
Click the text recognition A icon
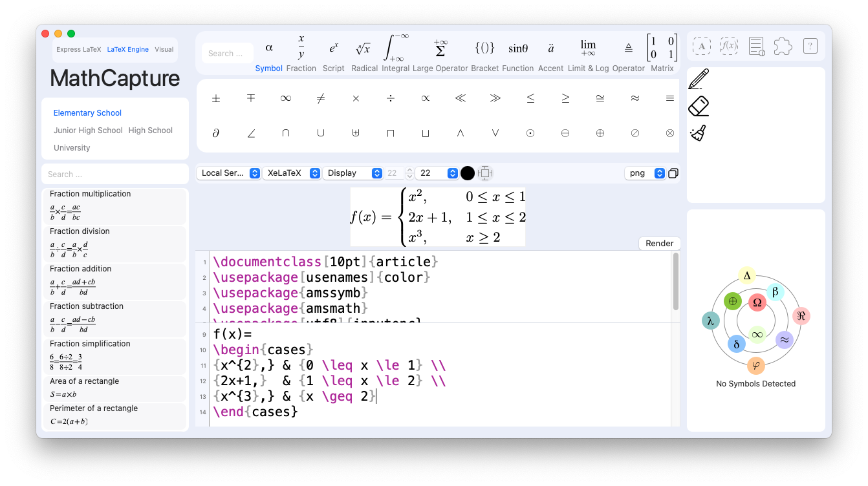(x=702, y=45)
